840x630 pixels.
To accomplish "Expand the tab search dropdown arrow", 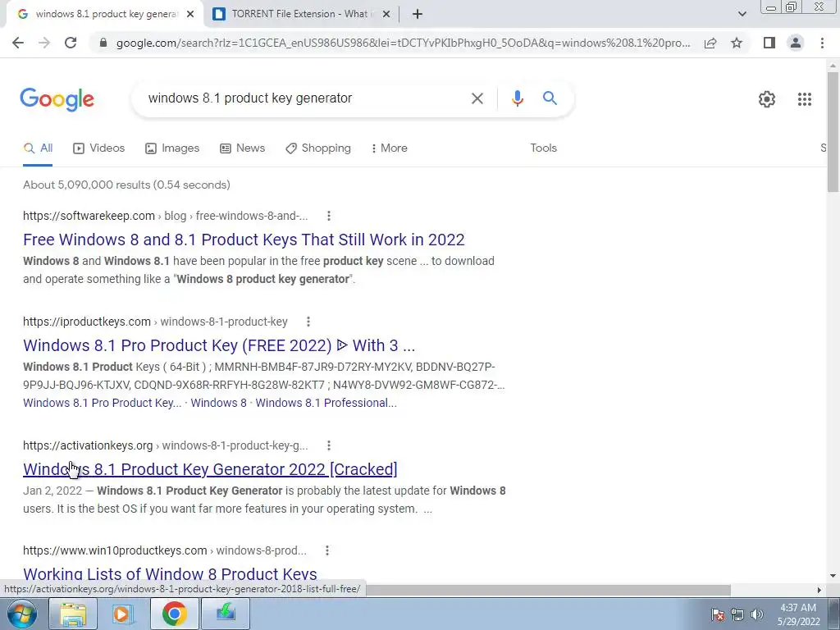I will click(x=742, y=14).
